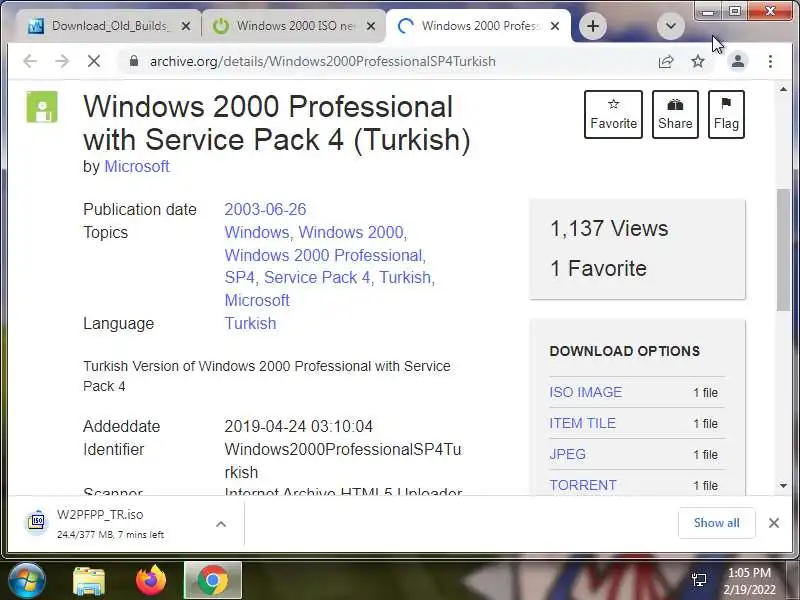Open the ITEM TILE download option
800x600 pixels.
[x=583, y=423]
